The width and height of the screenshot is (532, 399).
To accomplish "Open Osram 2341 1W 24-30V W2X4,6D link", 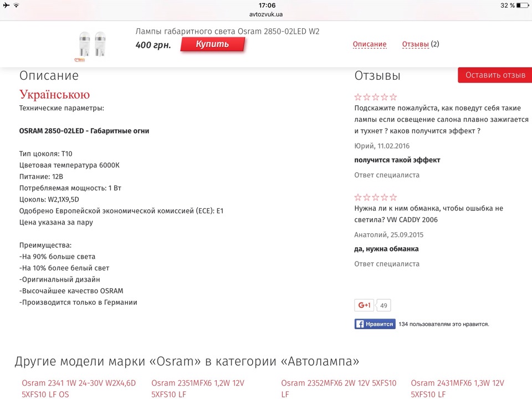I will click(x=79, y=388).
